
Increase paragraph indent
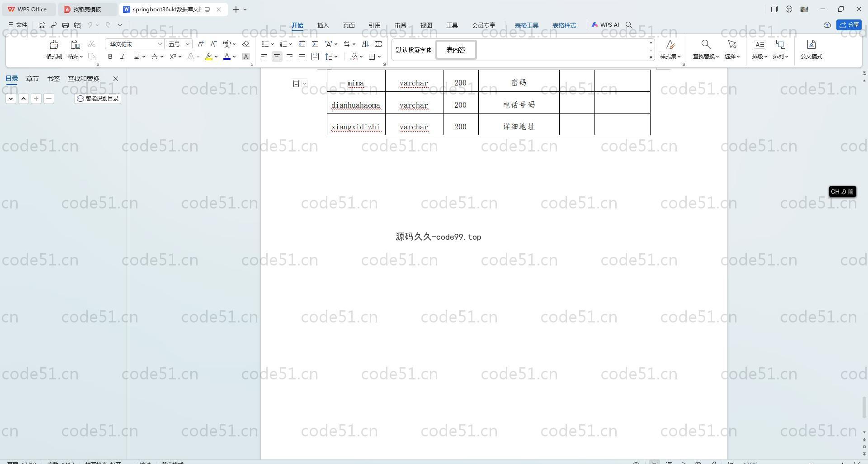315,44
